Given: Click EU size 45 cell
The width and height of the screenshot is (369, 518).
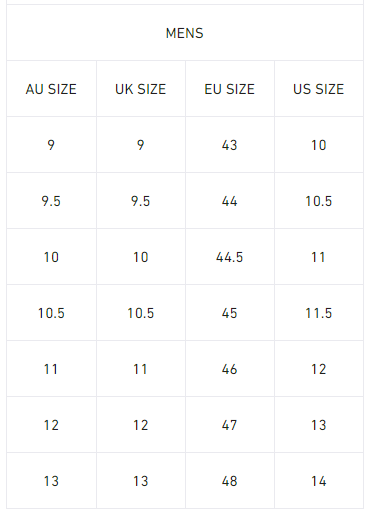Looking at the screenshot, I should click(x=229, y=313).
